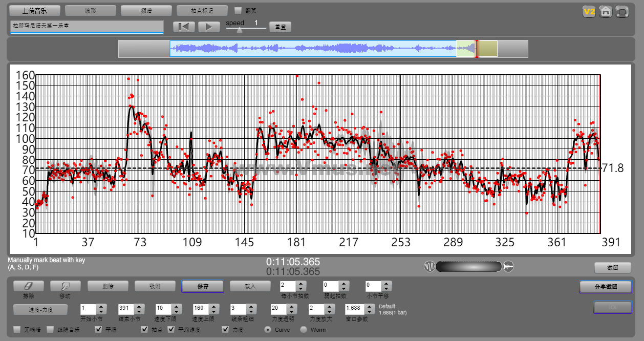The image size is (644, 341).
Task: Click the 速度上限 value field showing 160
Action: pos(201,309)
